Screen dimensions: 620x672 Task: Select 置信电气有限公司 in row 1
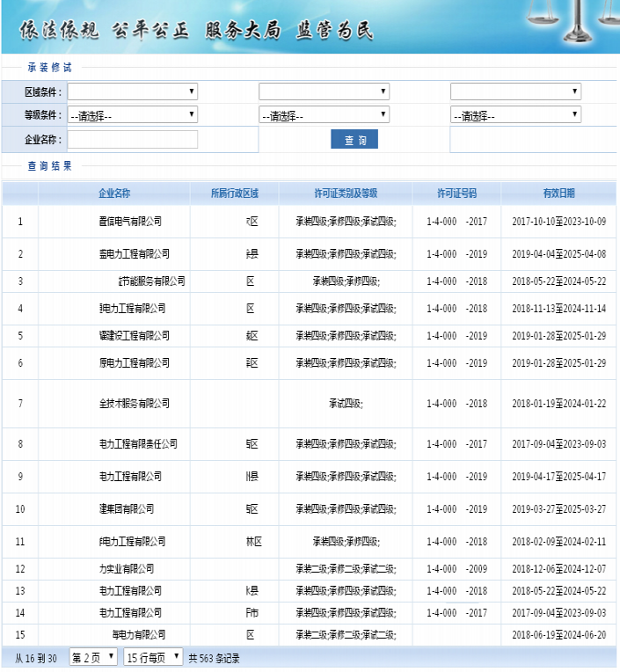130,222
